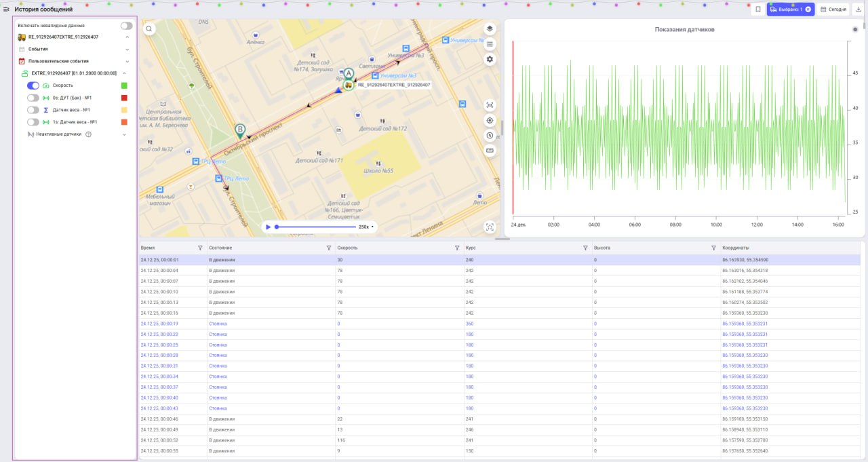This screenshot has width=868, height=462.
Task: Enable Включать невалидные данные switch
Action: click(x=126, y=26)
